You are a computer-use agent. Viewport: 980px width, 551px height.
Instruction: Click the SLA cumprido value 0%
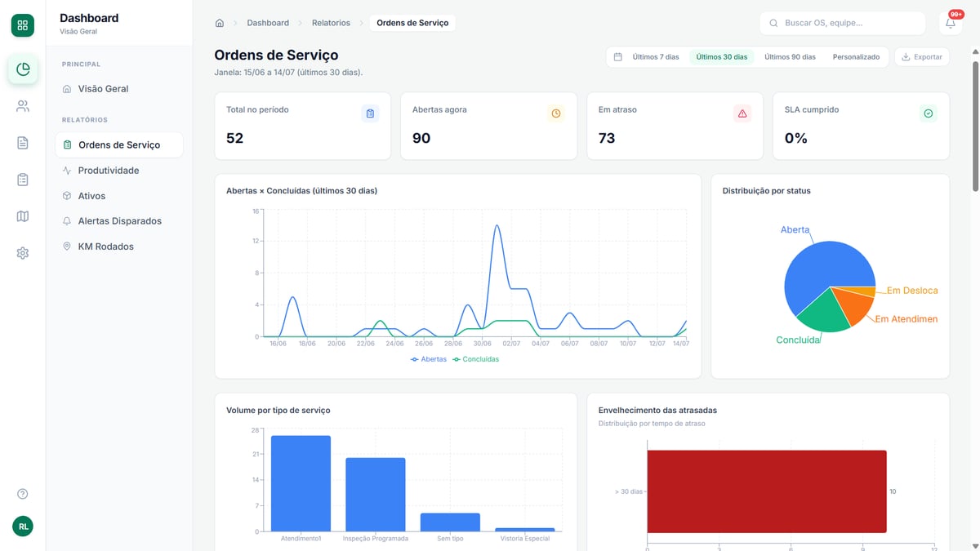click(x=796, y=138)
